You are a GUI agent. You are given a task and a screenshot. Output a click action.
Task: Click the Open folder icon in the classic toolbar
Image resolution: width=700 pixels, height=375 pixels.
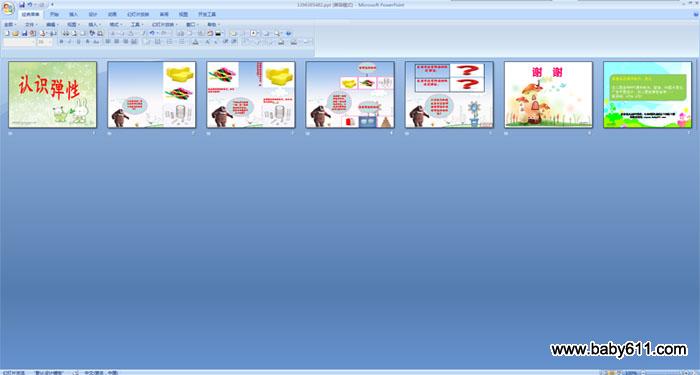click(16, 33)
